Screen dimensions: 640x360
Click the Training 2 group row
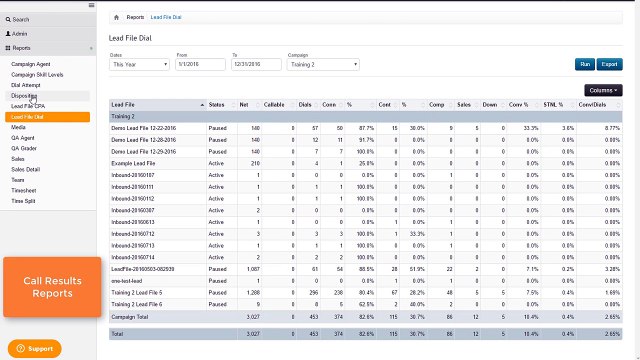pos(366,116)
